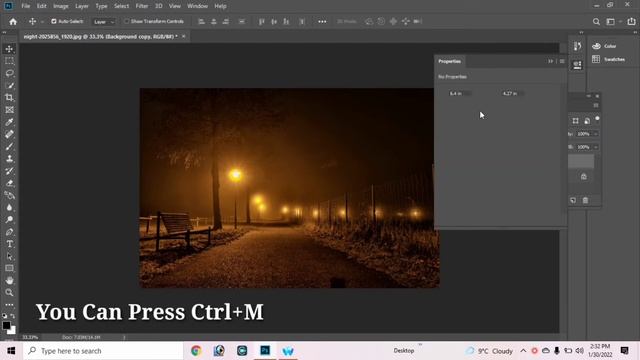Open the Opacity 100% dropdown
The image size is (640, 360).
[x=596, y=134]
